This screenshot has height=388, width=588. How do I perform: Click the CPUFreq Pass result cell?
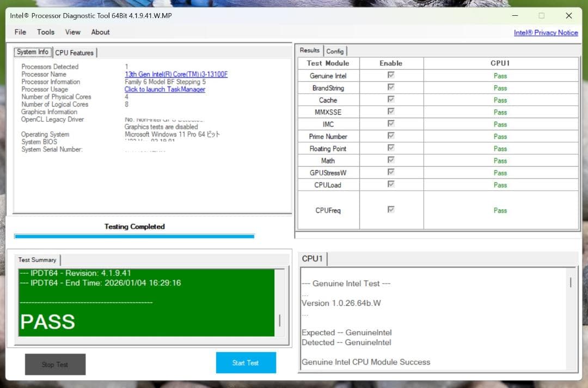[x=500, y=210]
